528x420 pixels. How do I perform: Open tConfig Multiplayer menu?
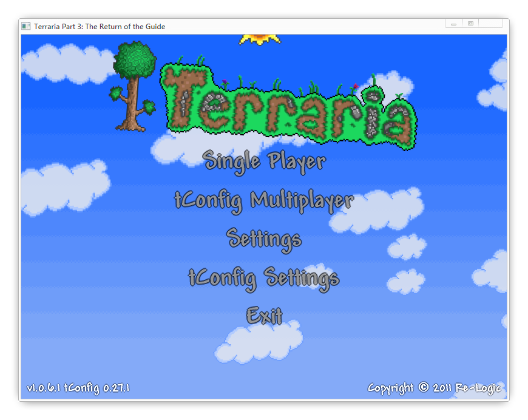pyautogui.click(x=264, y=201)
